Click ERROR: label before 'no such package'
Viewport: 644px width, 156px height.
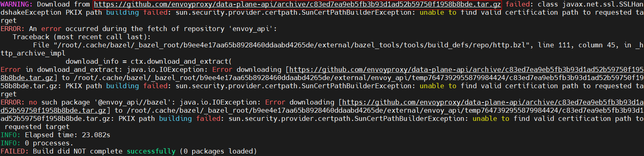(13, 103)
